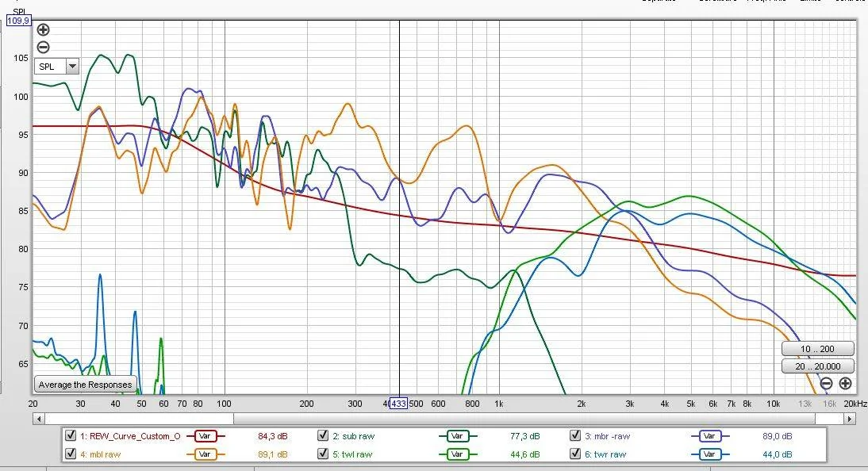868x471 pixels.
Task: Open the SPL axis type dropdown
Action: pos(57,67)
